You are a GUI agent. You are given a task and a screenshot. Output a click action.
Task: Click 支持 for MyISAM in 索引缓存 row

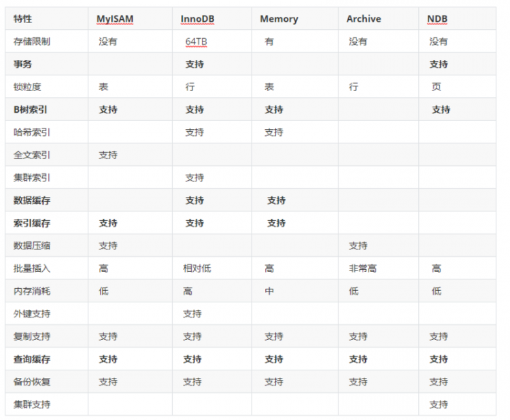108,223
